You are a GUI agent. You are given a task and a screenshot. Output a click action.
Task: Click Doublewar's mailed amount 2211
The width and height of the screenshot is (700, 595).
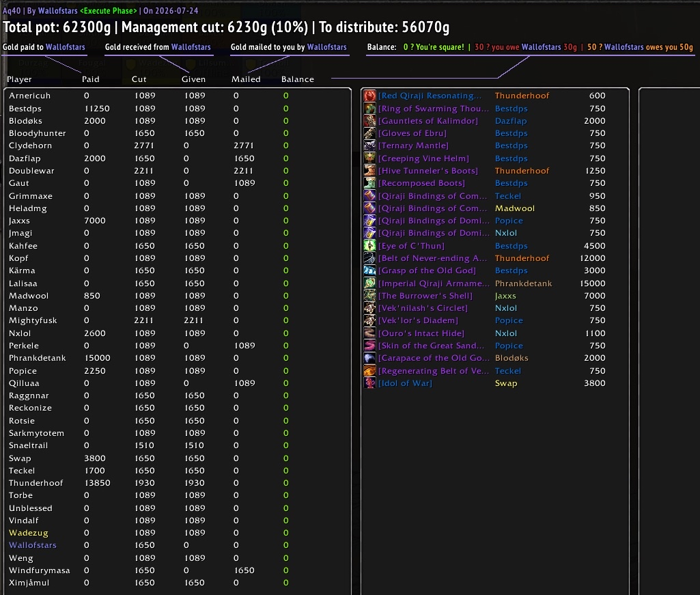243,171
